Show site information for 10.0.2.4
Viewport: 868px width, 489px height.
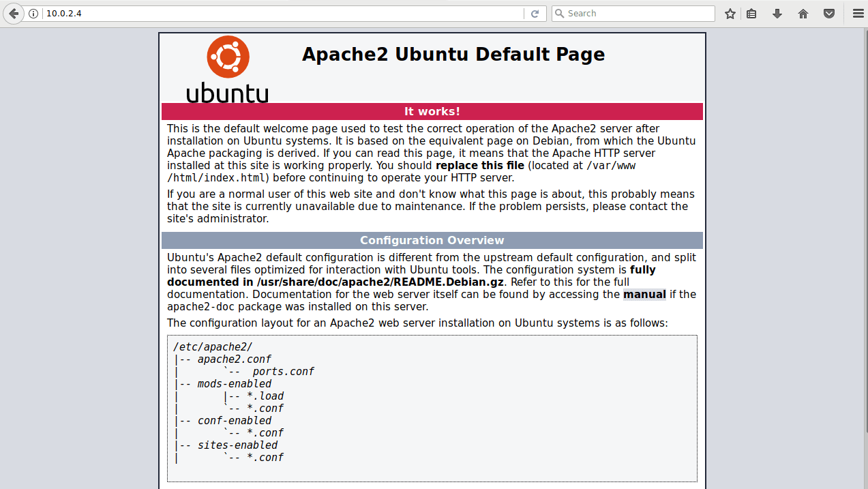pos(33,14)
